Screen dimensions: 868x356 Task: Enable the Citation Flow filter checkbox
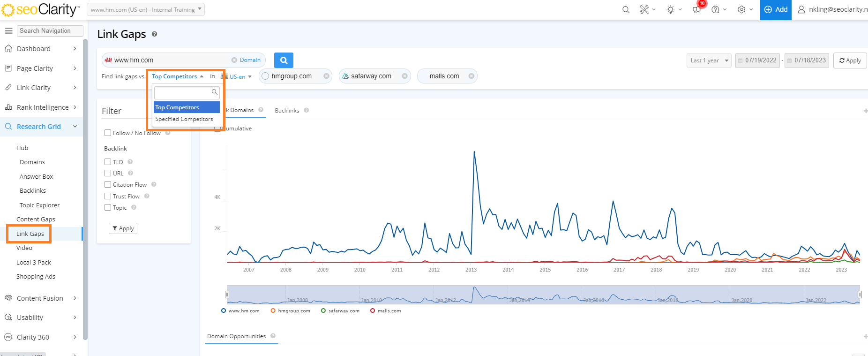click(x=108, y=184)
